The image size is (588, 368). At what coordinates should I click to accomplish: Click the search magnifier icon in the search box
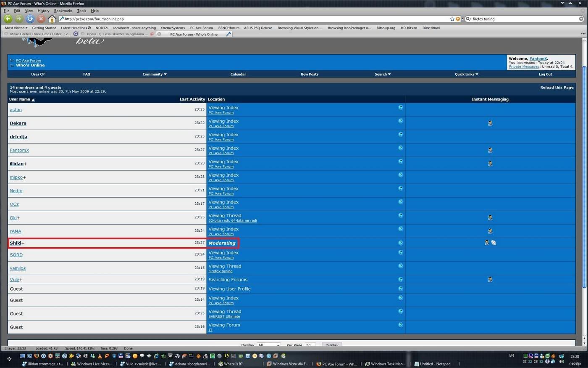[x=468, y=19]
